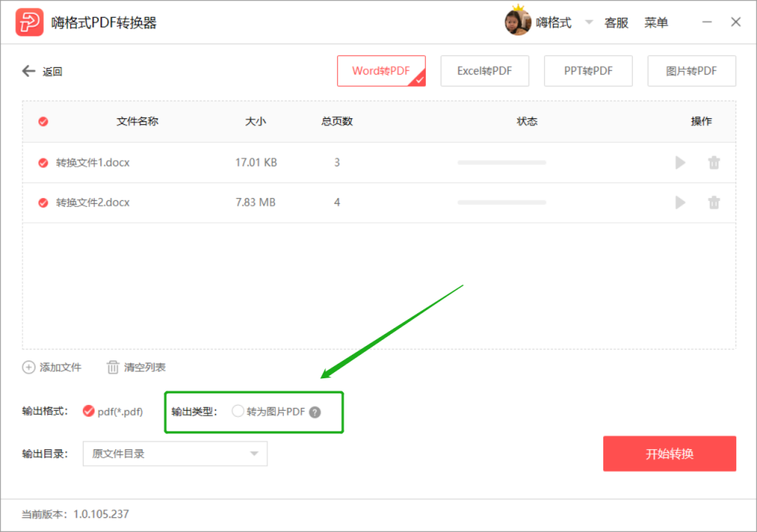Click the 17.01 KB size cell
The width and height of the screenshot is (757, 532).
click(256, 163)
